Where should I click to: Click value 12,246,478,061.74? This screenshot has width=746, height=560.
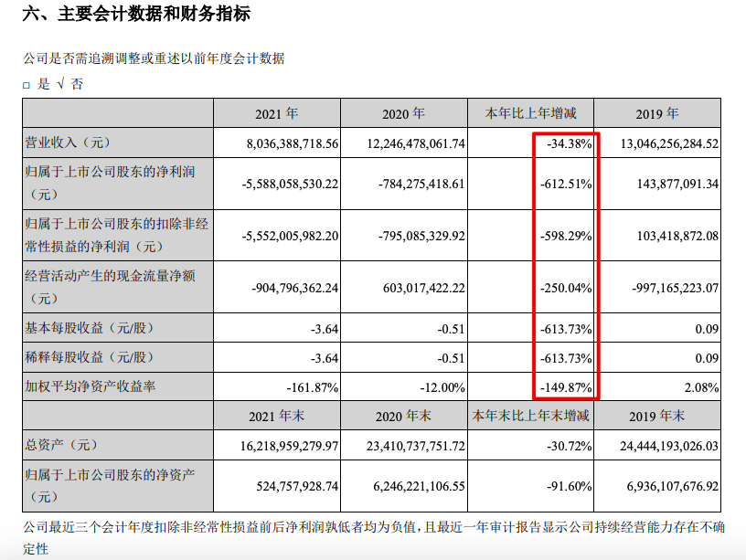[x=416, y=143]
